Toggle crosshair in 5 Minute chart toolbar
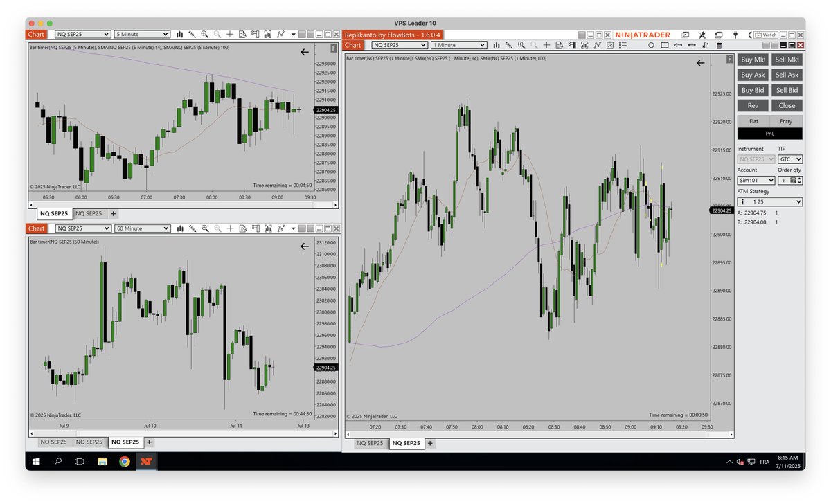The width and height of the screenshot is (831, 504). pyautogui.click(x=230, y=34)
